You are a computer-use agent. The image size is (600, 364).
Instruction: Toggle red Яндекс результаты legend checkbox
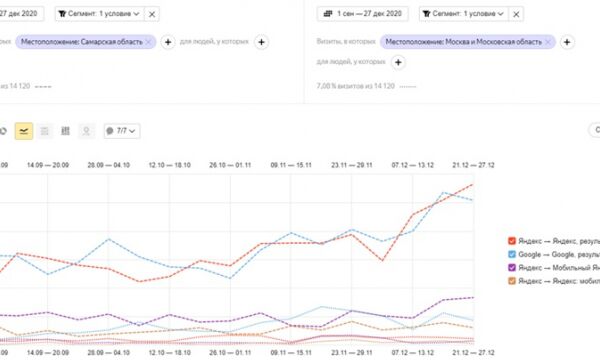(x=512, y=241)
